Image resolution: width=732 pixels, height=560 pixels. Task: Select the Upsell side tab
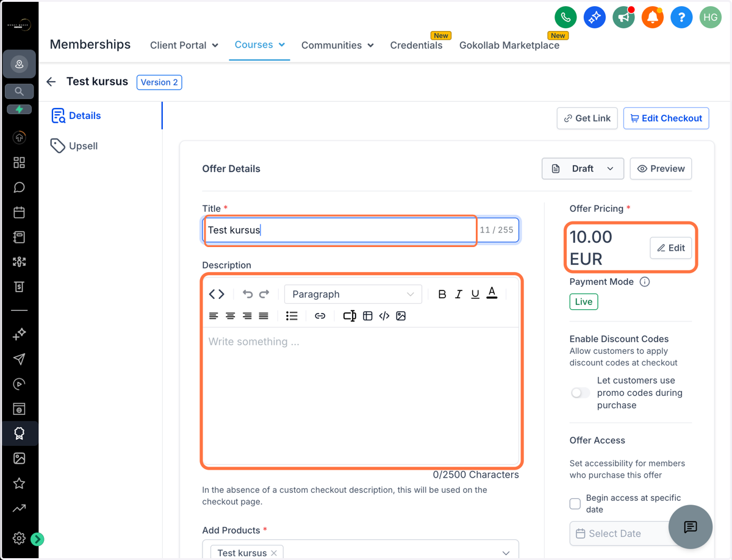point(74,146)
